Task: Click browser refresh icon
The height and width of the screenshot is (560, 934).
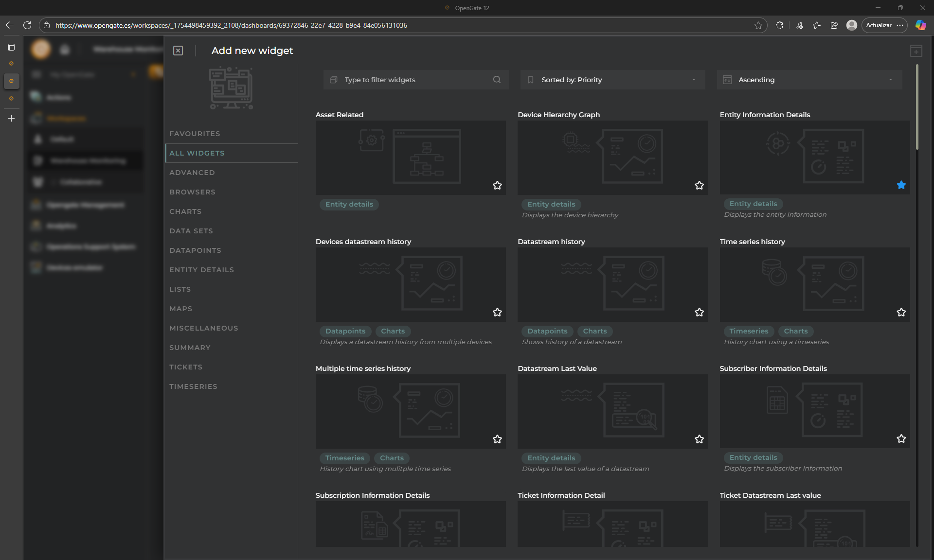Action: pyautogui.click(x=27, y=25)
